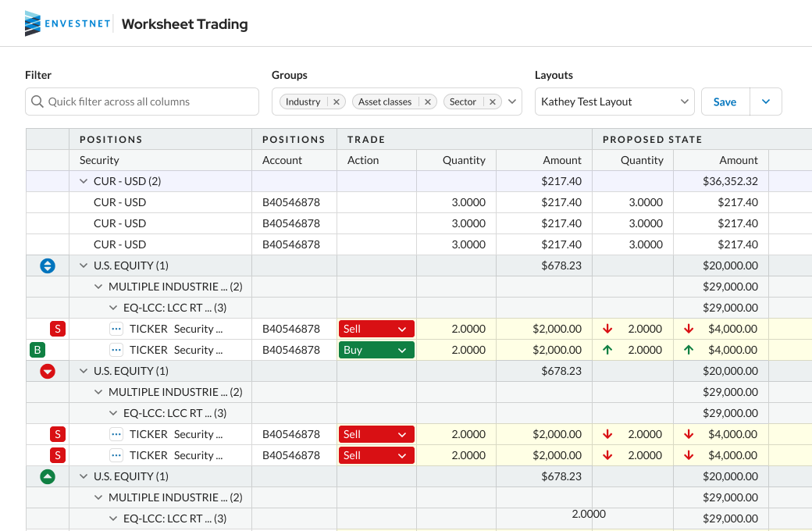Image resolution: width=812 pixels, height=531 pixels.
Task: Click the red Sell badge on the first TICKER row
Action: pyautogui.click(x=57, y=329)
